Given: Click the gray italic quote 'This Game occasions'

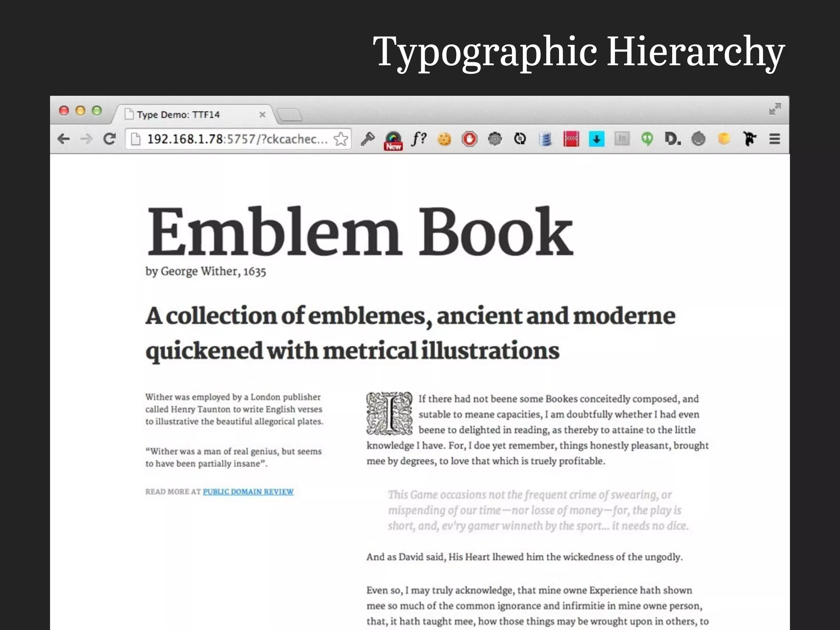Looking at the screenshot, I should pos(538,510).
